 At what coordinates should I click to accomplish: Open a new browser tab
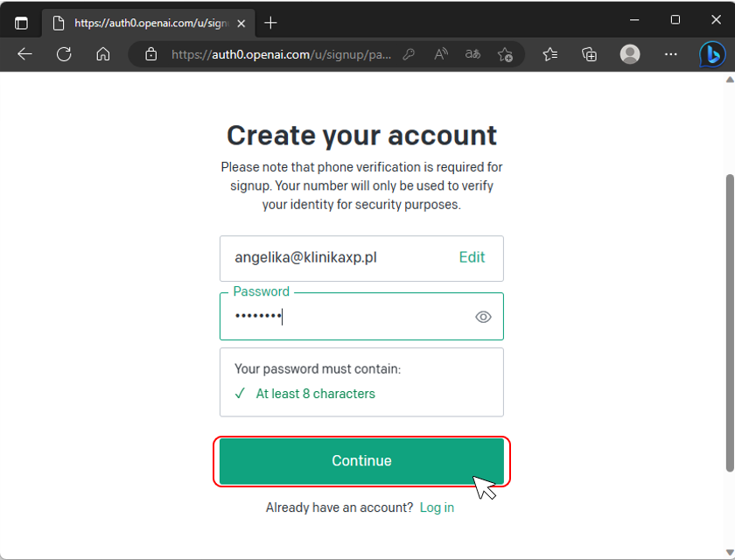(270, 23)
